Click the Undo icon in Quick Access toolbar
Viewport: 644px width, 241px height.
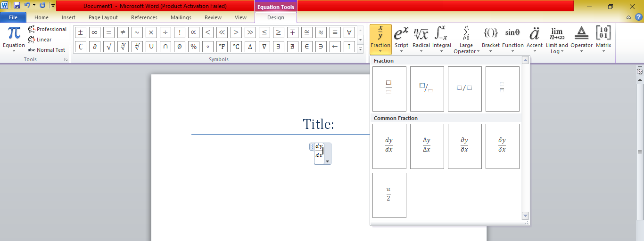[x=27, y=6]
